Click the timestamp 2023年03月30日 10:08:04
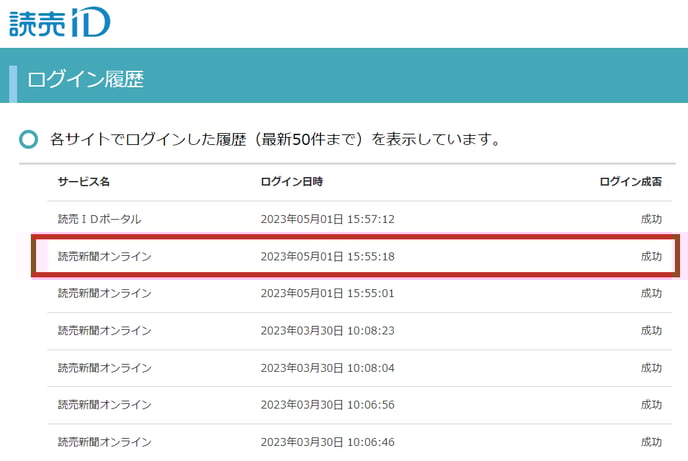Image resolution: width=688 pixels, height=461 pixels. click(x=328, y=368)
